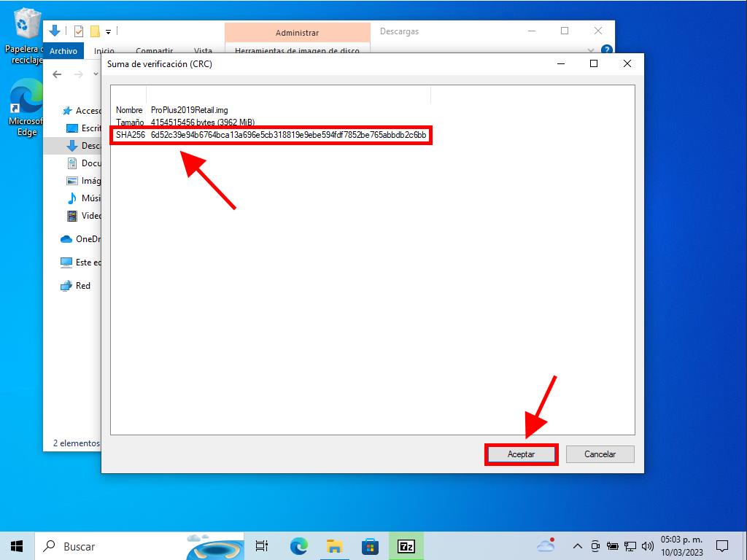747x560 pixels.
Task: Click the Properties icon in Explorer's quick access toolbar
Action: (x=79, y=31)
